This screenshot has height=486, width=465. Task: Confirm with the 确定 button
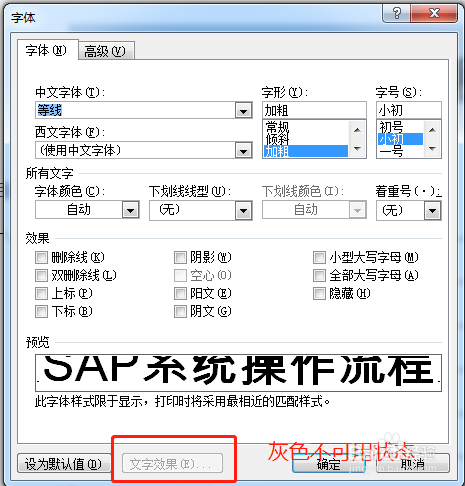pyautogui.click(x=329, y=463)
